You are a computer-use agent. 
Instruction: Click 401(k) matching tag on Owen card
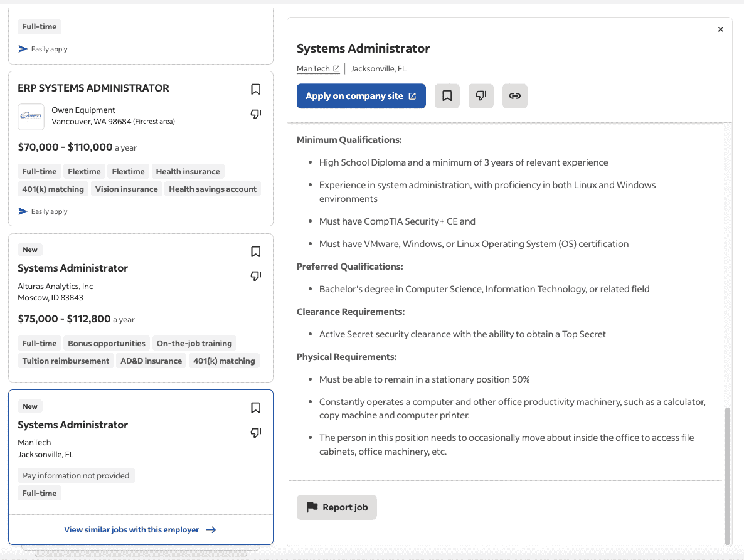[53, 189]
